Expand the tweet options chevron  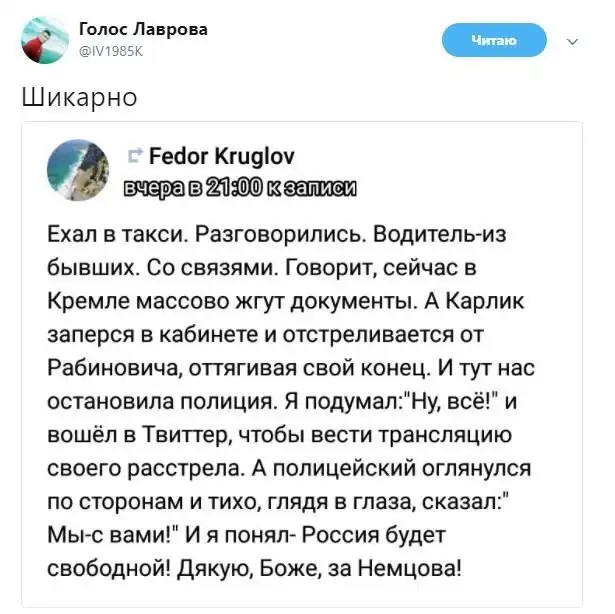click(572, 42)
